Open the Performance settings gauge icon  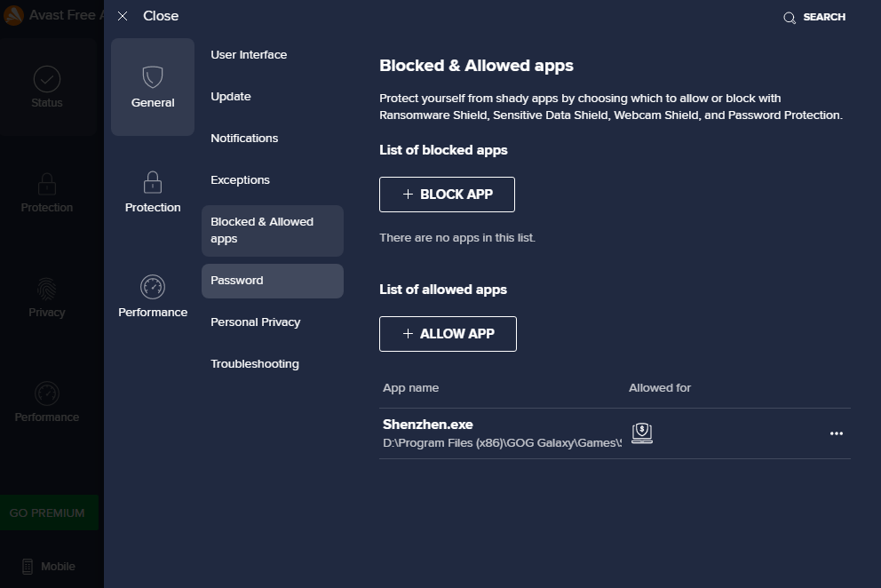[x=152, y=287]
